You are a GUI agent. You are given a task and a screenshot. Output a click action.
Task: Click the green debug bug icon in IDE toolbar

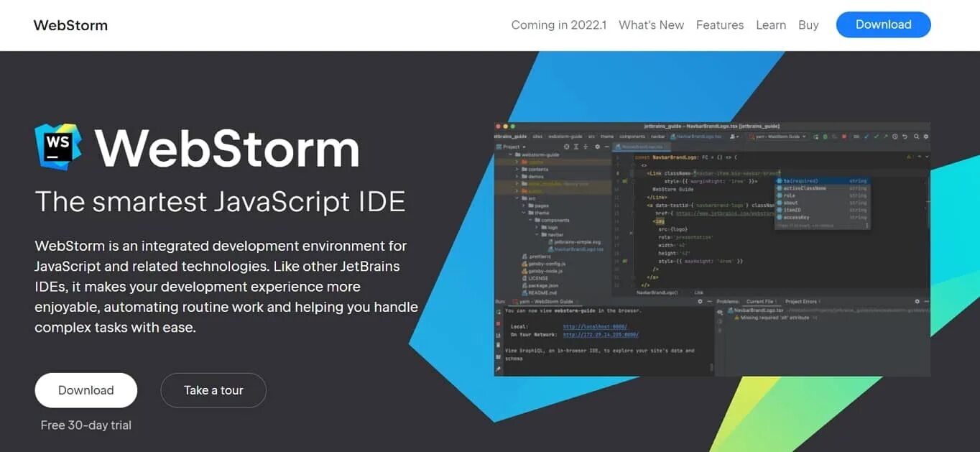[825, 137]
